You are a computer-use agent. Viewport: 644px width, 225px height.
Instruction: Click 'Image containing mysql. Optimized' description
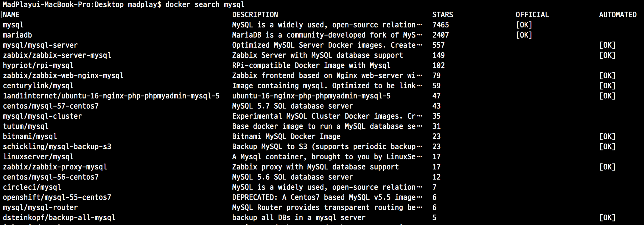pos(327,86)
